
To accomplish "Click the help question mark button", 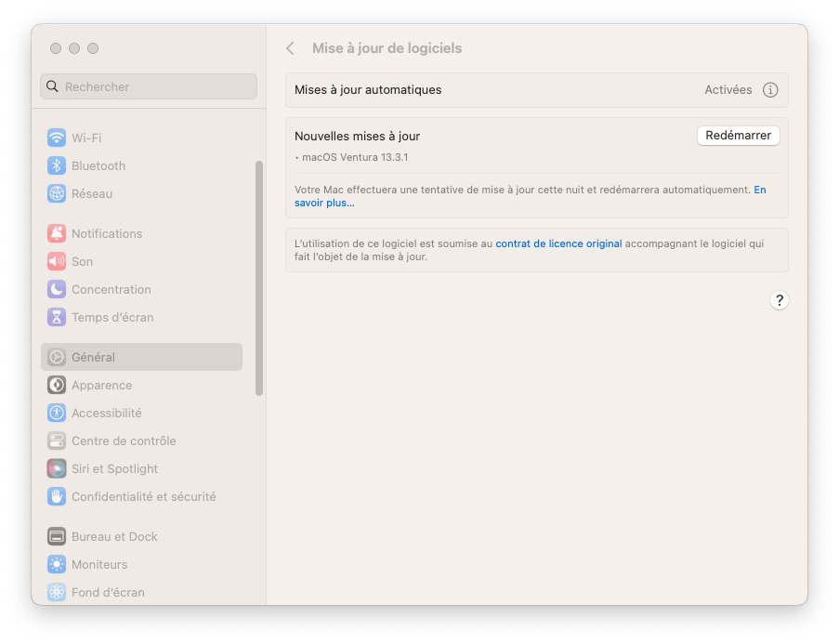I will click(779, 300).
